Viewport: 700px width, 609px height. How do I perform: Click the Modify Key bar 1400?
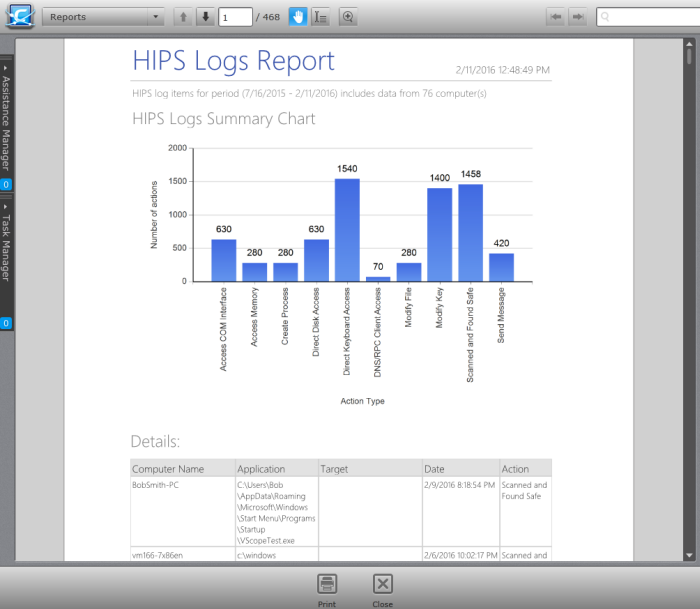tap(440, 235)
